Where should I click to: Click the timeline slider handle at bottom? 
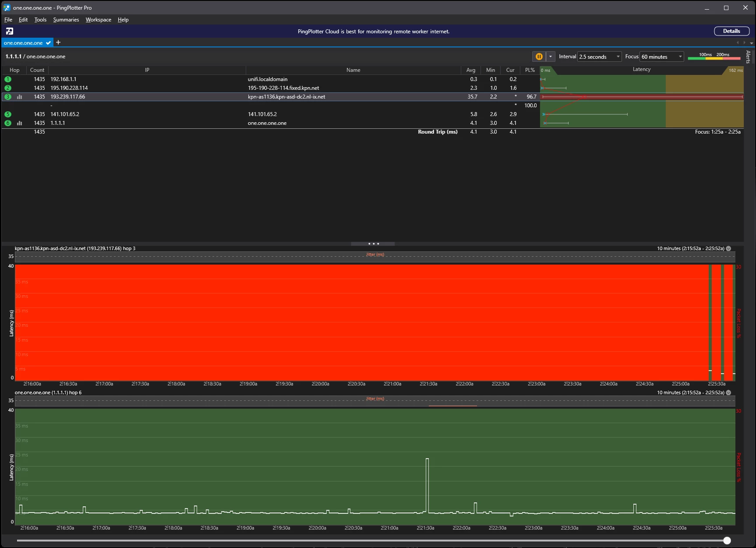click(x=727, y=541)
